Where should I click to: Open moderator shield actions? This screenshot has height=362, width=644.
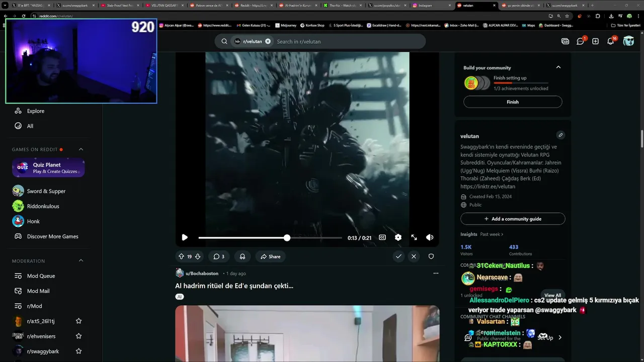[x=431, y=256]
